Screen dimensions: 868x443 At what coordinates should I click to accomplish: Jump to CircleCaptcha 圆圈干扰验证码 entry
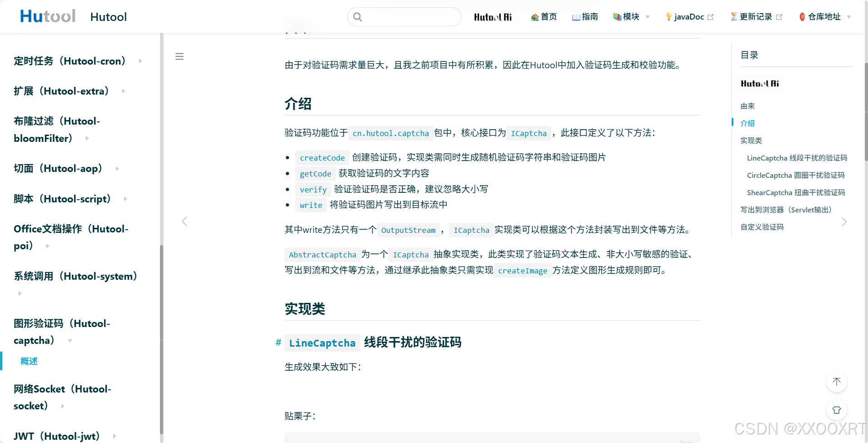[x=796, y=175]
